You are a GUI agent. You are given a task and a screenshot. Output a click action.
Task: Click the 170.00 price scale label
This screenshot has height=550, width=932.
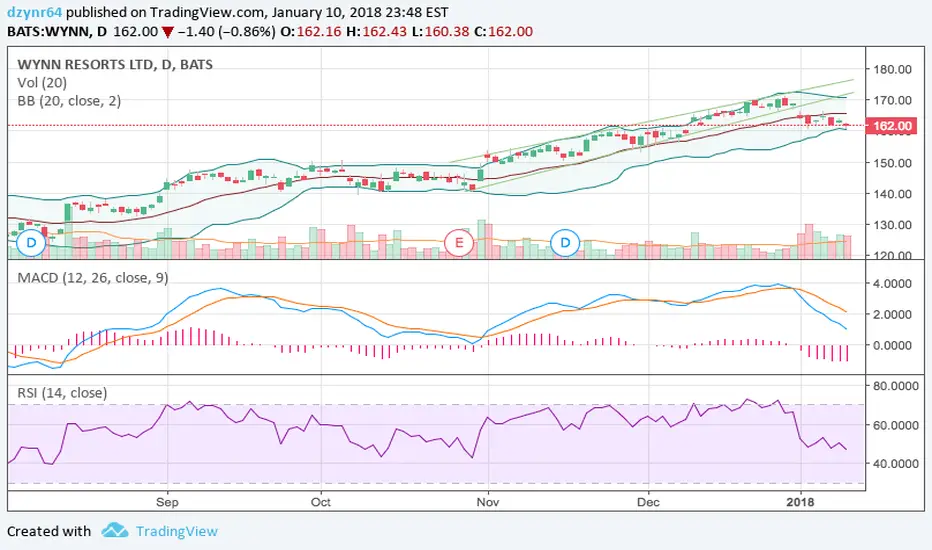[893, 100]
